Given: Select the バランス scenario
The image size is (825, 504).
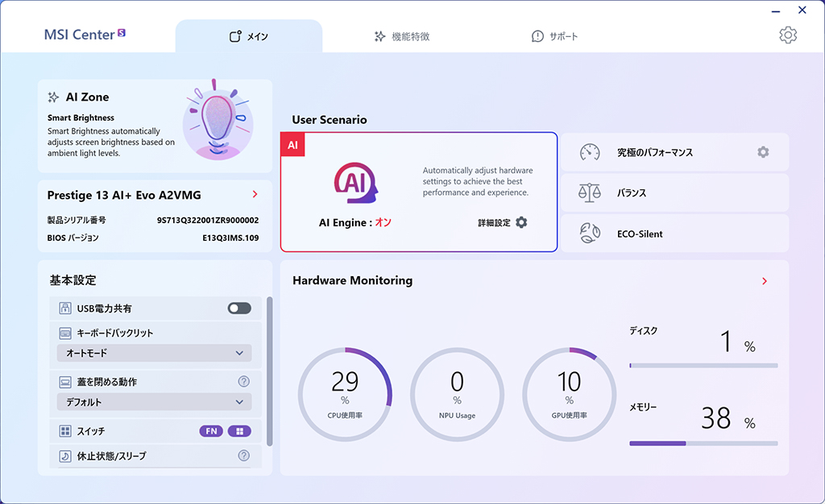Looking at the screenshot, I should 674,193.
